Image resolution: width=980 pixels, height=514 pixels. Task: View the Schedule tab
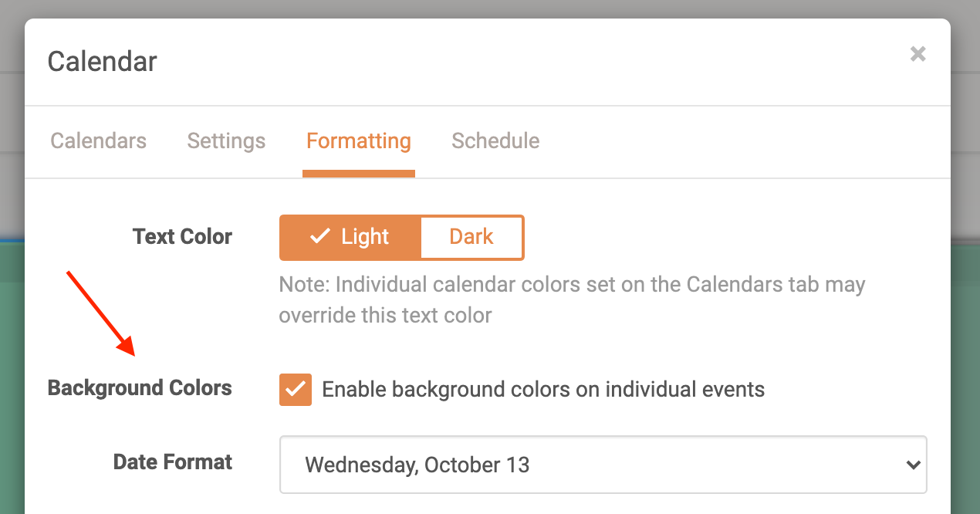495,140
